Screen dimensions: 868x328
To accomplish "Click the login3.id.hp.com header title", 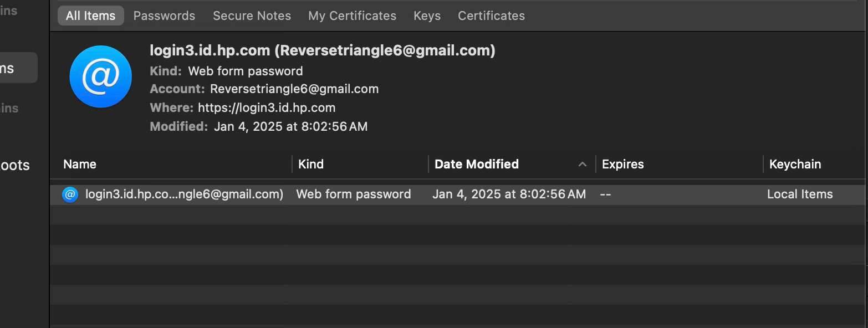I will 323,50.
